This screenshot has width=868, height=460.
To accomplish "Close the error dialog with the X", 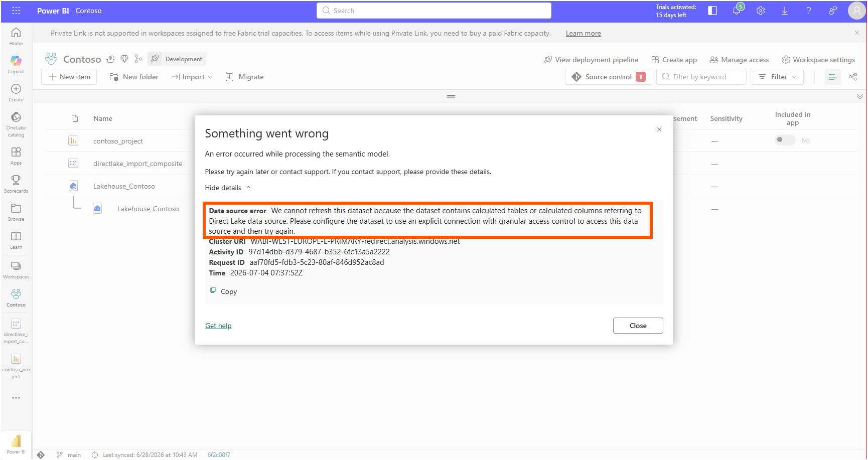I will point(659,129).
